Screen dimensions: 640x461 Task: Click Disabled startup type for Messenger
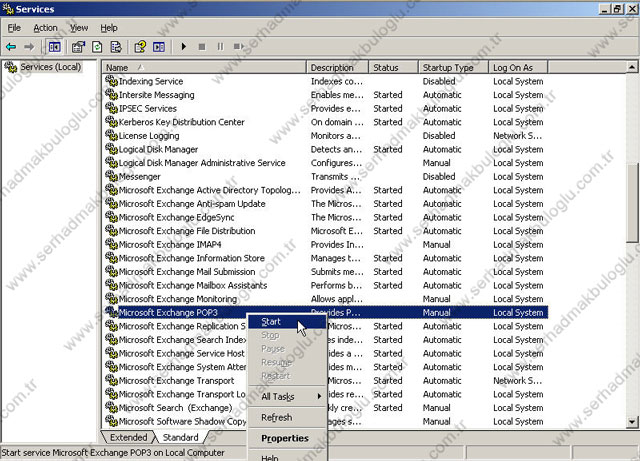439,176
